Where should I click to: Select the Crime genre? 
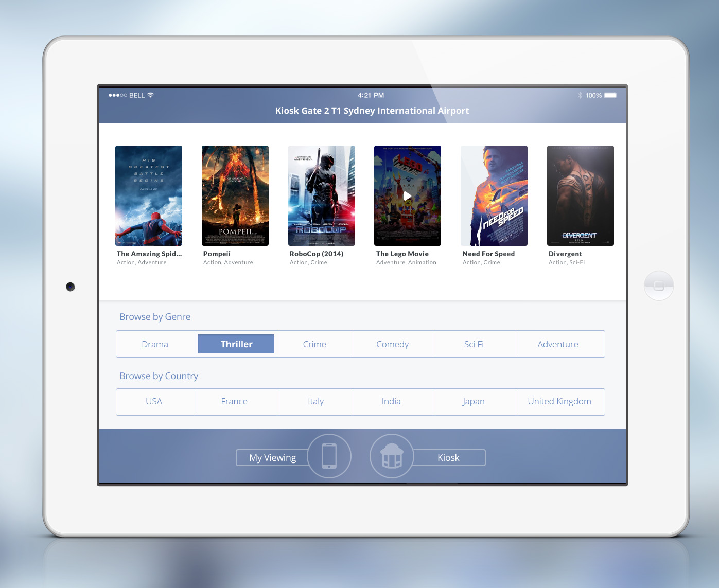click(315, 344)
